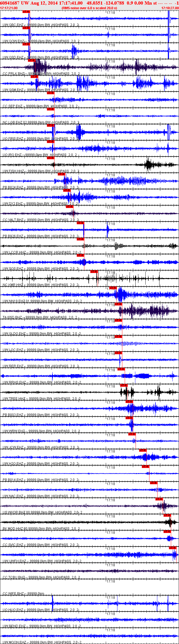Select the red pick flag on NC.KMR trace

tap(94, 272)
